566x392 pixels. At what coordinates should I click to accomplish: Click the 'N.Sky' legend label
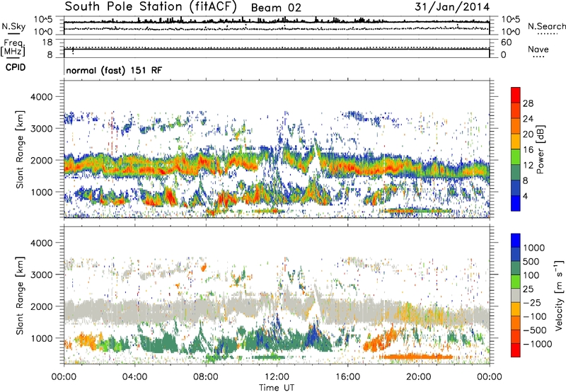pyautogui.click(x=13, y=26)
